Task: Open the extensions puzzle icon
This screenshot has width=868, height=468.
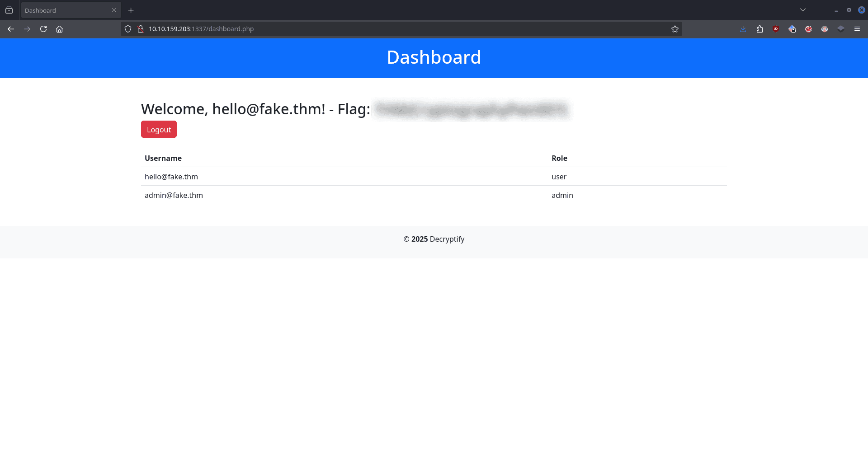Action: (x=759, y=29)
